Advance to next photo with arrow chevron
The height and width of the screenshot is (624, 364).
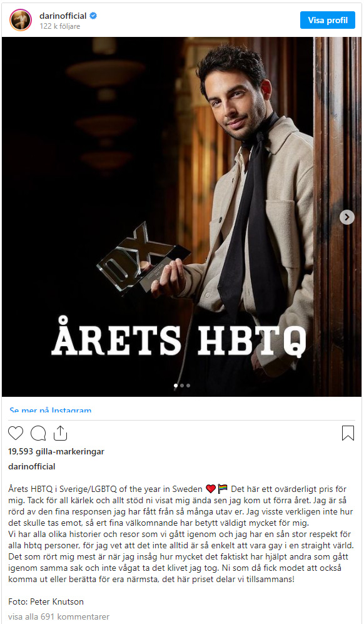(347, 217)
